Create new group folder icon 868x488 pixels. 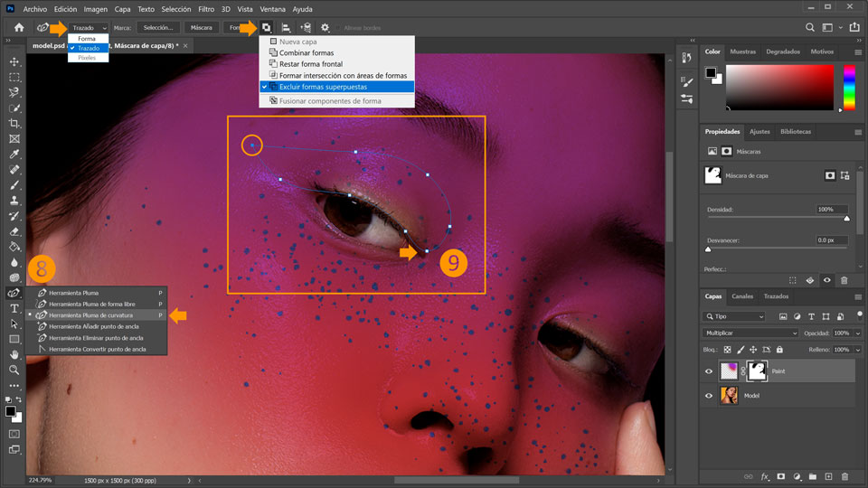[x=813, y=476]
